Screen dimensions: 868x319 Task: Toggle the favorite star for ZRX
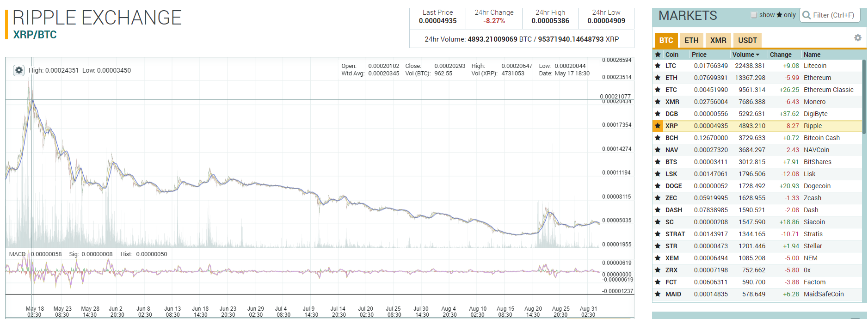tap(658, 270)
